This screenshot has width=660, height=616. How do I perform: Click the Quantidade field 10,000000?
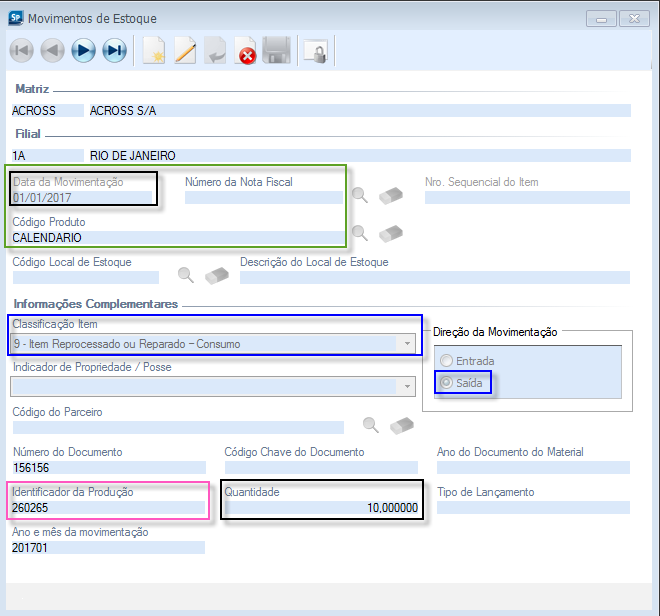click(x=322, y=507)
